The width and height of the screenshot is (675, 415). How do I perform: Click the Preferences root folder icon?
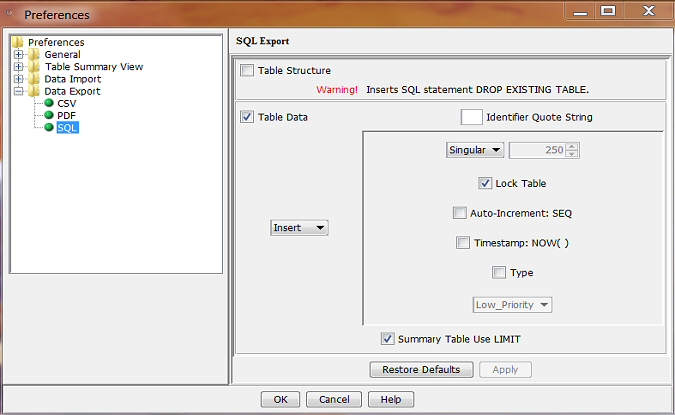click(18, 42)
